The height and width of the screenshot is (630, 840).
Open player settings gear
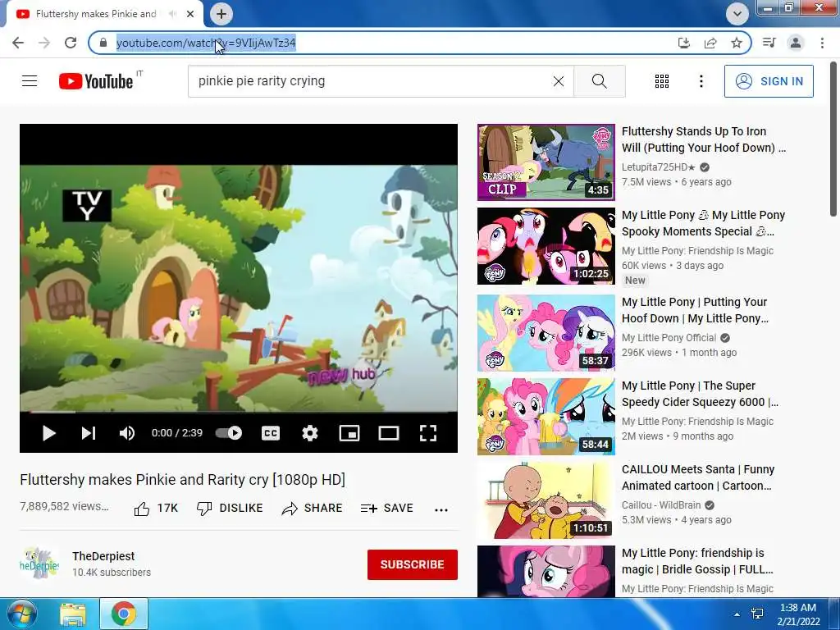click(309, 433)
